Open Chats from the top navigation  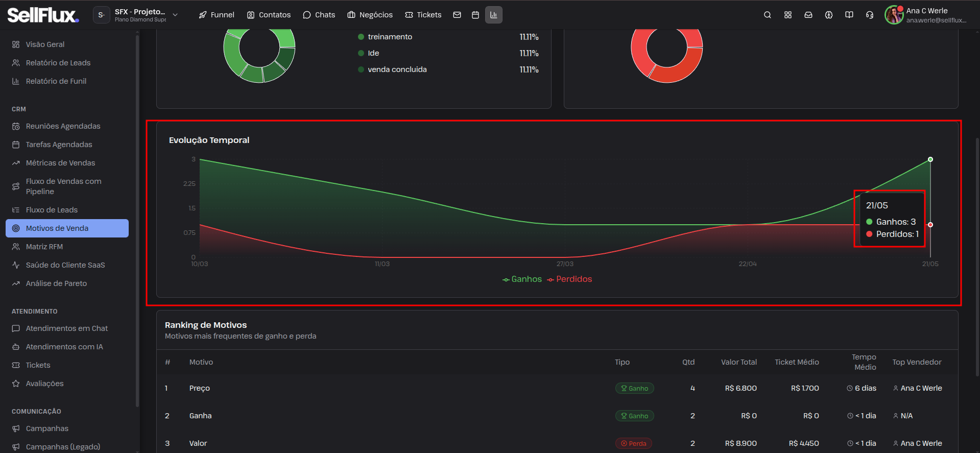click(319, 15)
